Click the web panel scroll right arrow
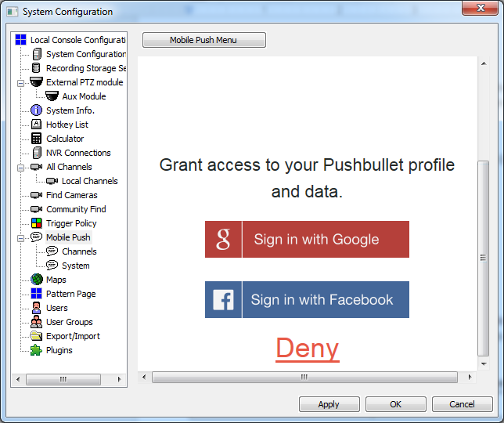This screenshot has height=423, width=504. [x=470, y=377]
